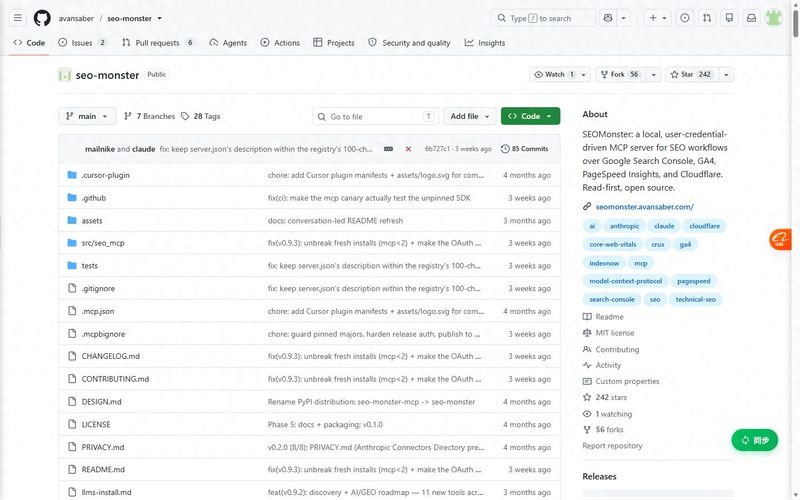Open the 85 Commits history

(x=524, y=149)
